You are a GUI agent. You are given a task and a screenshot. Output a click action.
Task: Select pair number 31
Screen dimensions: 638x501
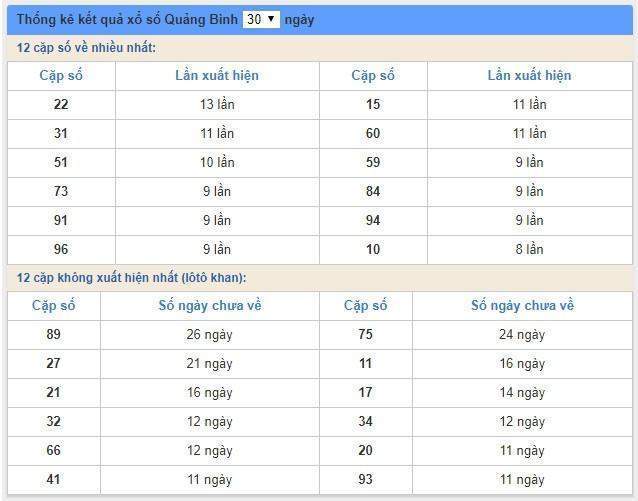[61, 133]
